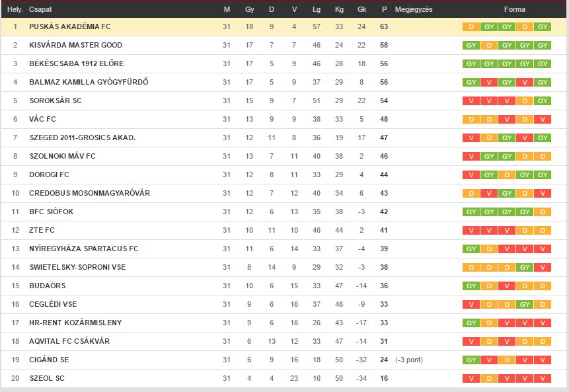
Task: Click Kisvárda Master Good's second form badge D
Action: click(x=489, y=46)
